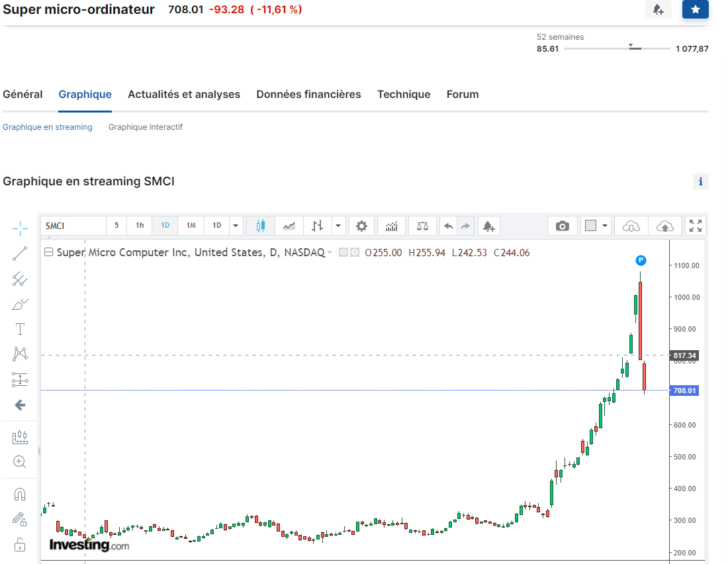
Task: Click the blue star watchlist button
Action: click(695, 9)
